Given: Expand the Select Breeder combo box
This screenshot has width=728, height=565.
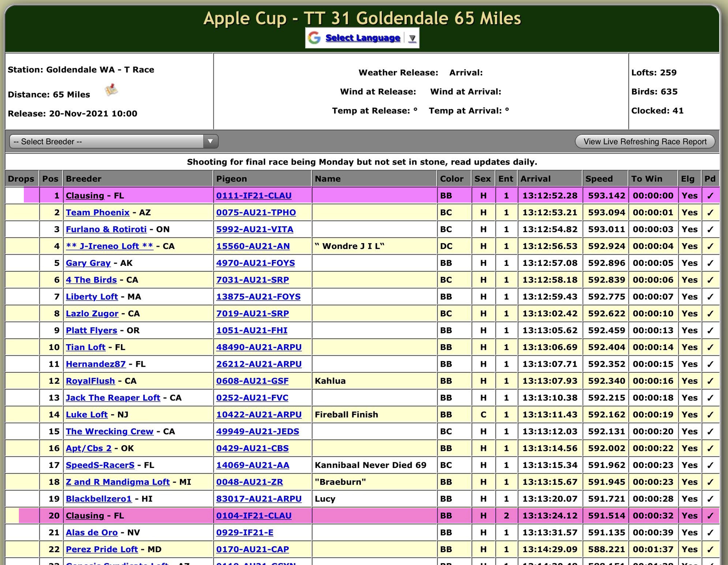Looking at the screenshot, I should (x=210, y=141).
